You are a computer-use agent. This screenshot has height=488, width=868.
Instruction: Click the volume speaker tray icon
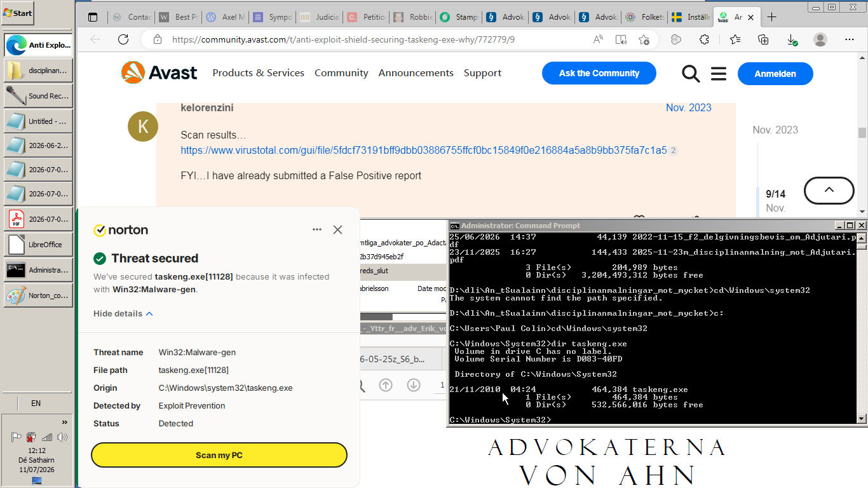[62, 437]
